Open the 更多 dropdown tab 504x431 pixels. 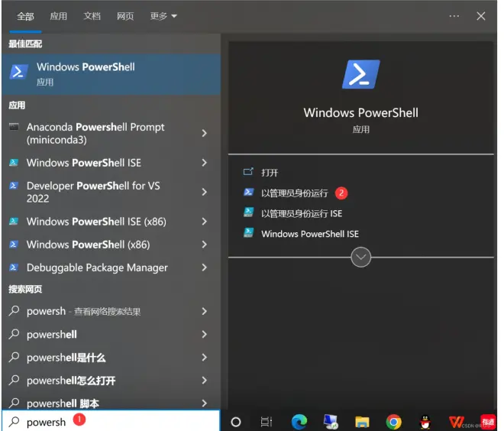(163, 16)
